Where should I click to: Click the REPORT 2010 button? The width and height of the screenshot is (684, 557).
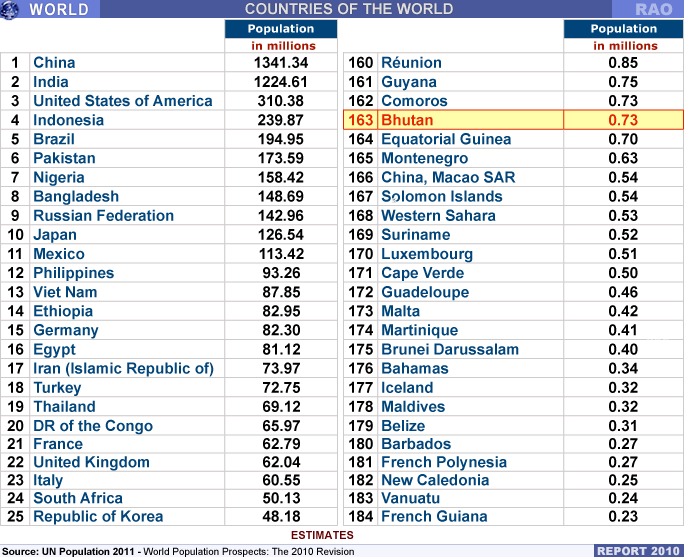click(x=637, y=550)
